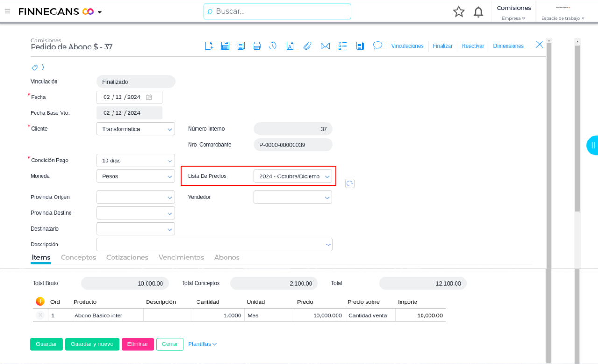
Task: Switch to the Conceptos tab
Action: (78, 258)
